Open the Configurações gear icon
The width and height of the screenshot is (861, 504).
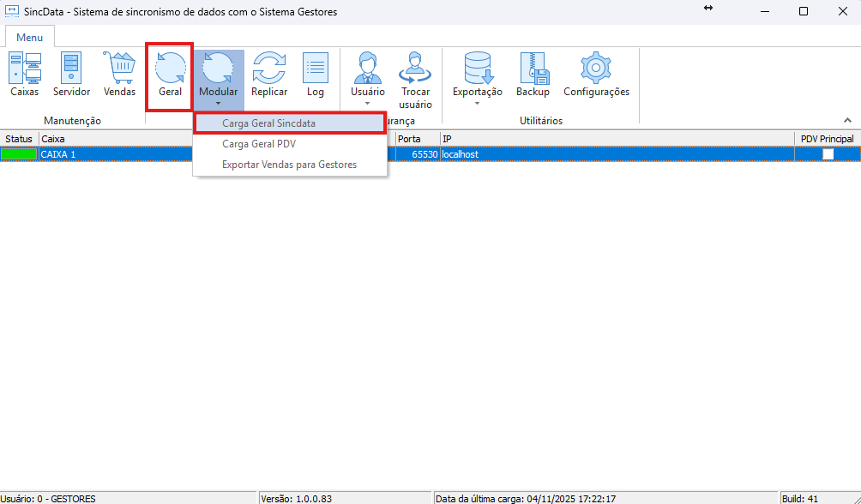(x=596, y=75)
